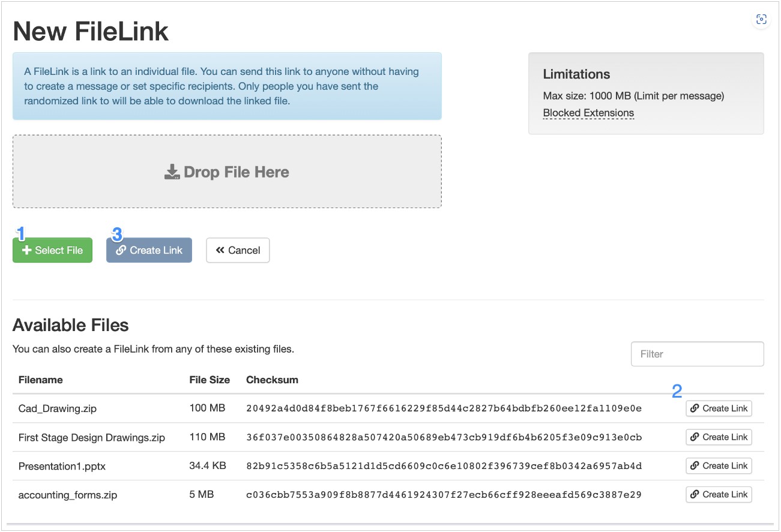Click the plus icon on Select File

coord(26,251)
